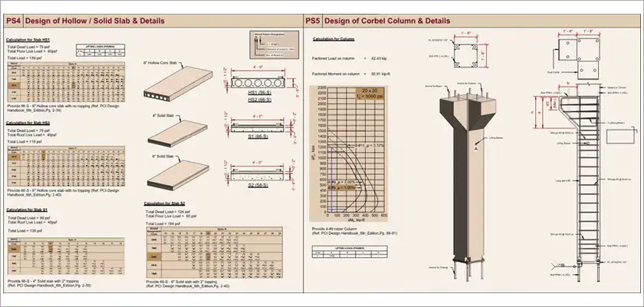
Task: Select the 'Calculation for Slab S2' heading
Action: 164,203
